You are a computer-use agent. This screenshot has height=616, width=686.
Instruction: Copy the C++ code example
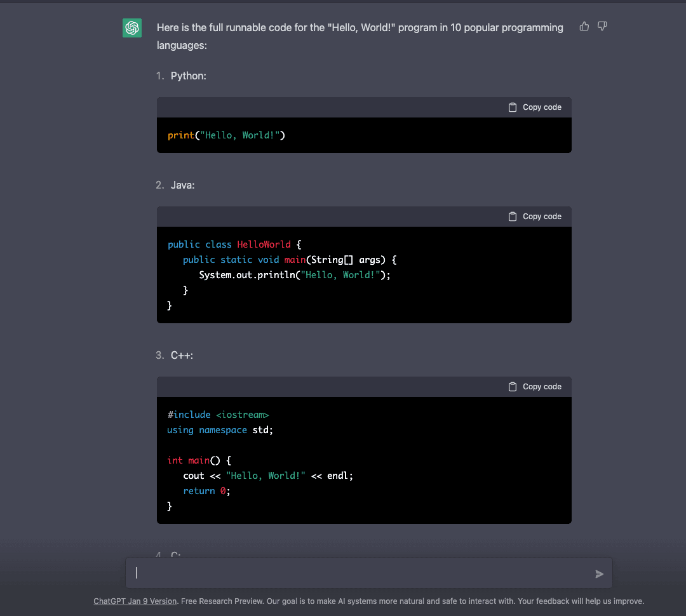tap(535, 386)
